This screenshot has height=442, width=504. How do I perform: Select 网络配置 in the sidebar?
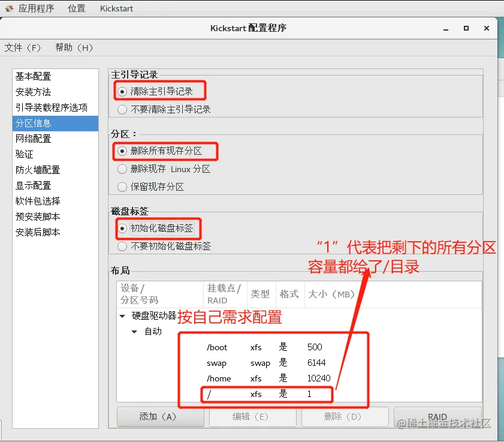coord(55,139)
